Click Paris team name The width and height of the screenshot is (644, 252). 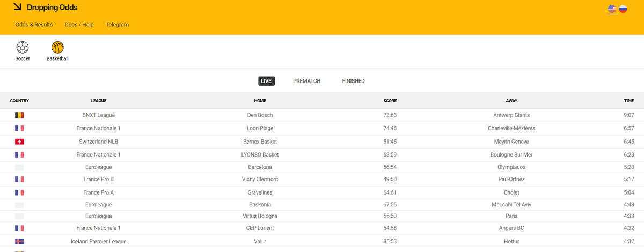click(x=511, y=216)
